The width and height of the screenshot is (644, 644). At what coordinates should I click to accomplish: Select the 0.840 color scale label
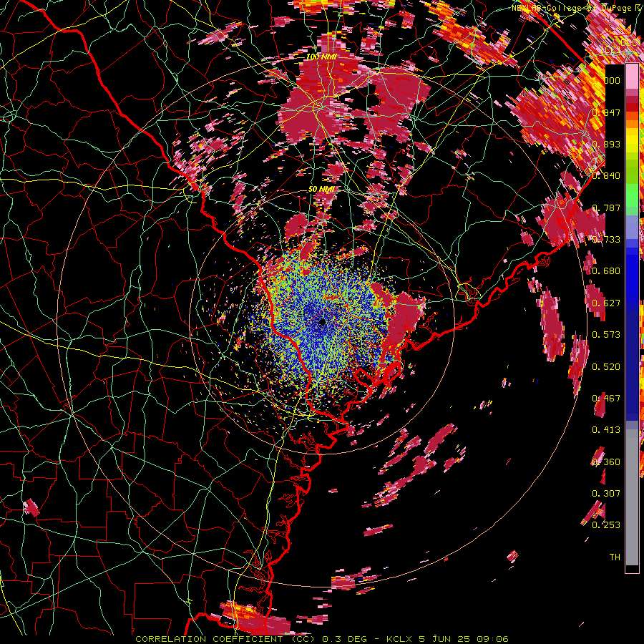pos(606,176)
